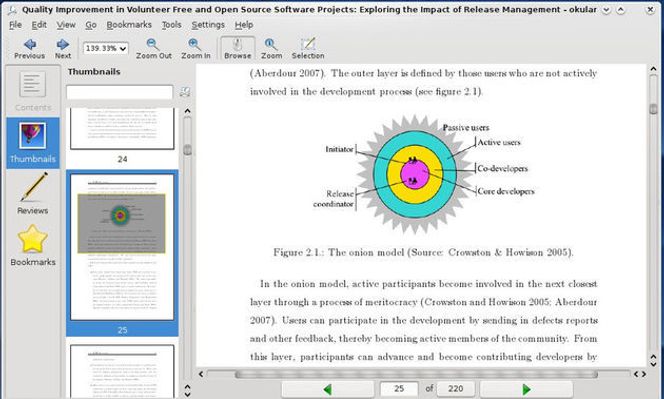664x399 pixels.
Task: Open the Bookmarks menu
Action: click(129, 25)
